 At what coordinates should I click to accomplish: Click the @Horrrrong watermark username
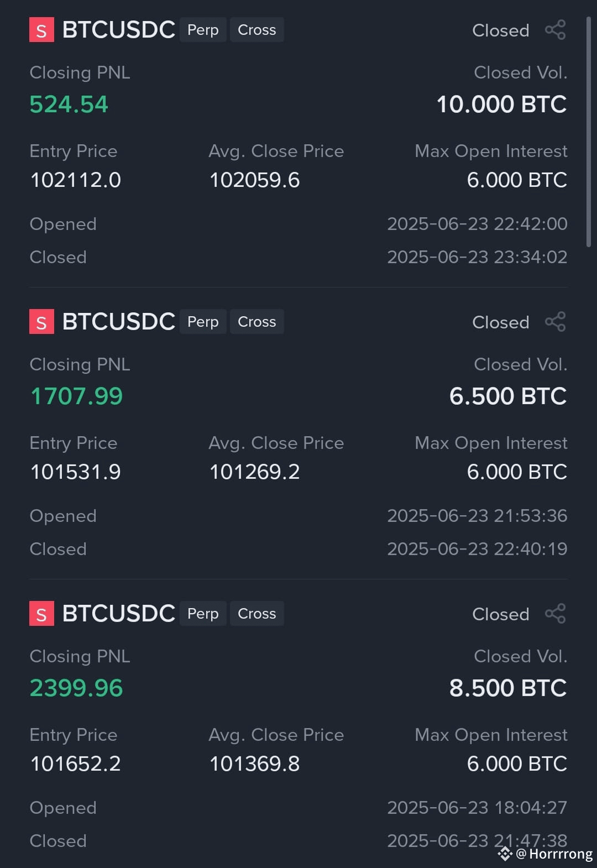pos(554,854)
